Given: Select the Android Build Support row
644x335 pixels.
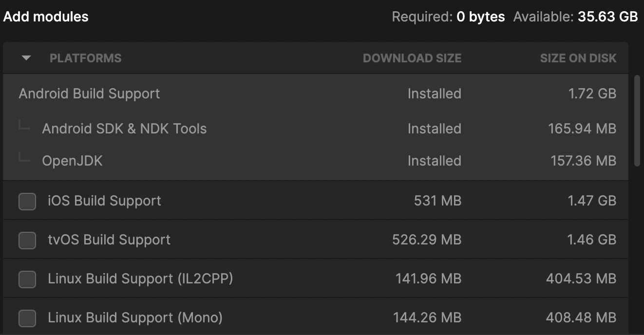Looking at the screenshot, I should click(x=89, y=93).
